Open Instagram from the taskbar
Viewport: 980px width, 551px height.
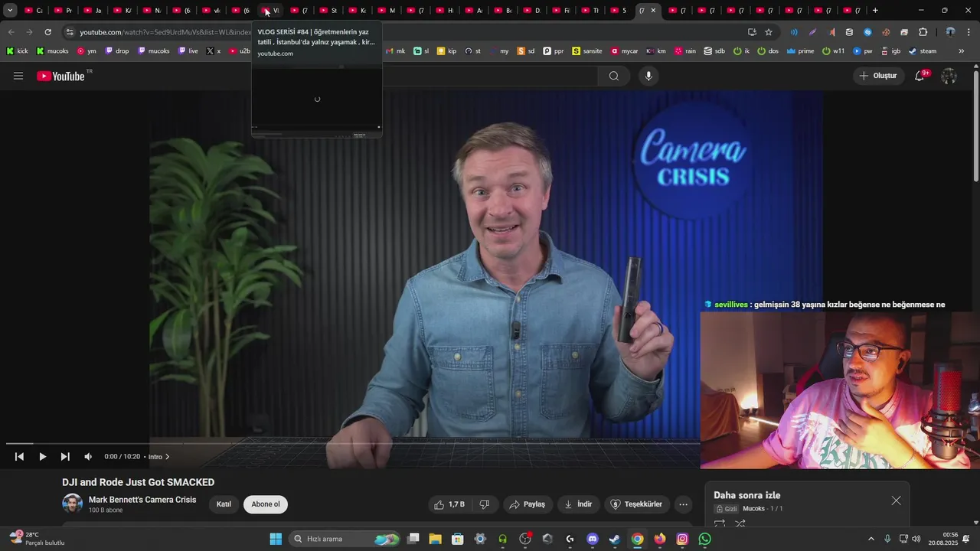tap(682, 539)
